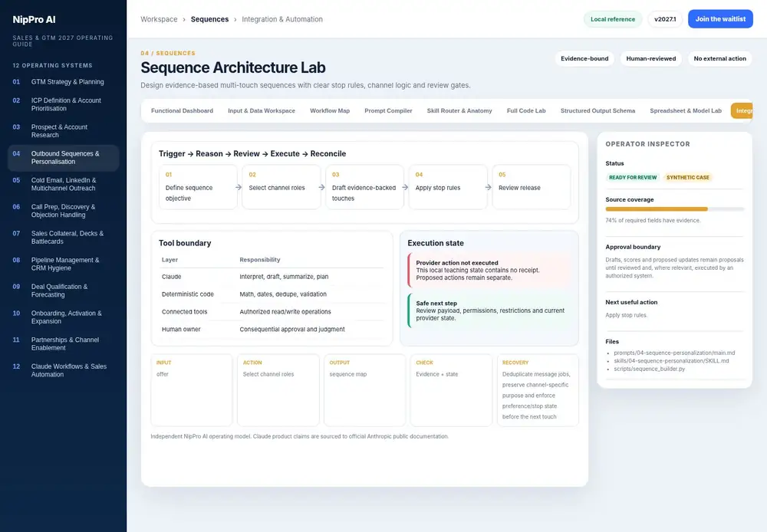Viewport: 767px width, 532px height.
Task: Switch to Full Code Lab tab
Action: tap(526, 111)
